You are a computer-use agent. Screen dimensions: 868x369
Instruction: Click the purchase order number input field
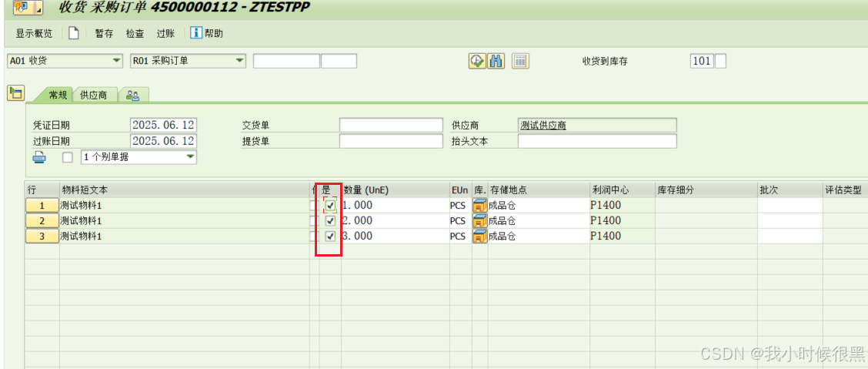pos(287,61)
